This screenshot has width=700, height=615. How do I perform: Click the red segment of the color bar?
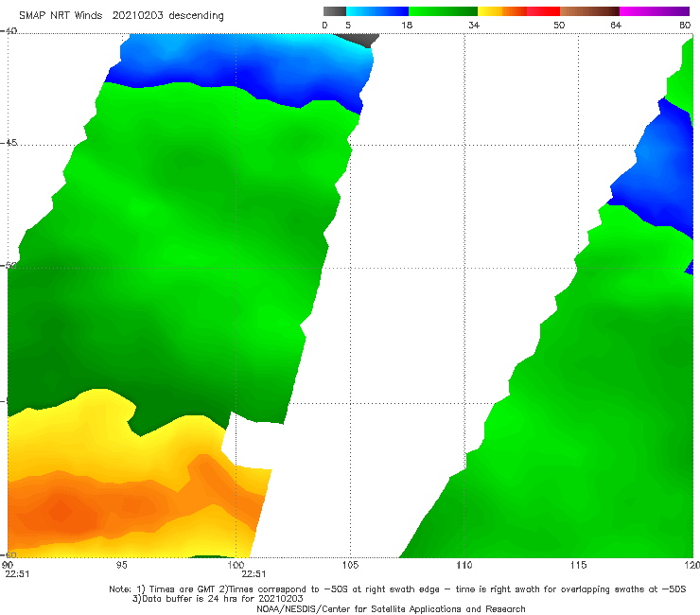pos(543,11)
